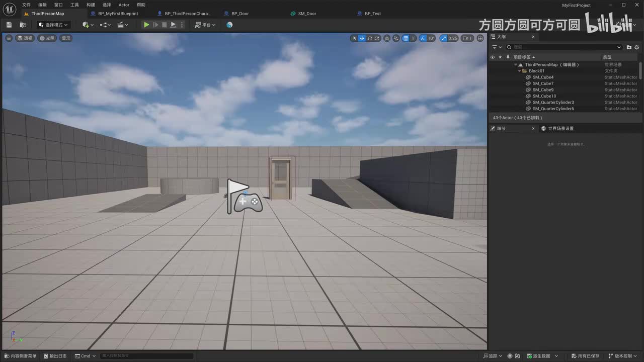Click the star column header in the outliner
This screenshot has width=644, height=362.
tap(500, 57)
